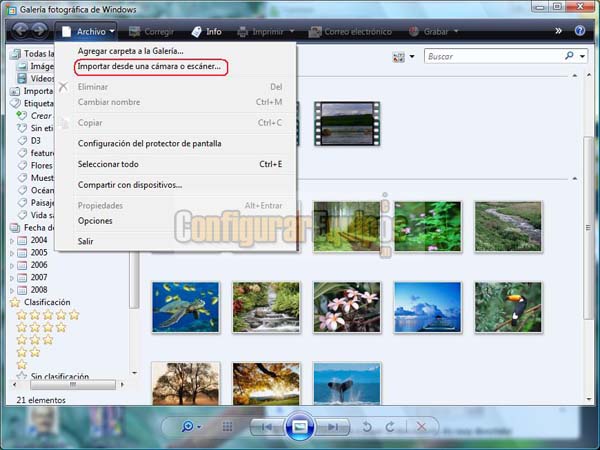Image resolution: width=600 pixels, height=450 pixels.
Task: Choose Salir to exit the gallery
Action: (x=85, y=241)
